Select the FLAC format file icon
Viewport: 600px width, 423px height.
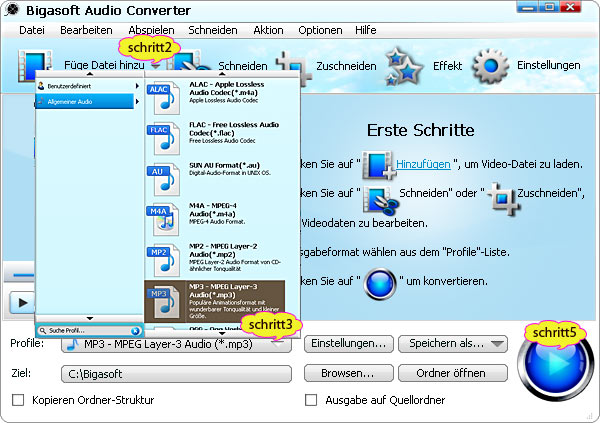(163, 139)
